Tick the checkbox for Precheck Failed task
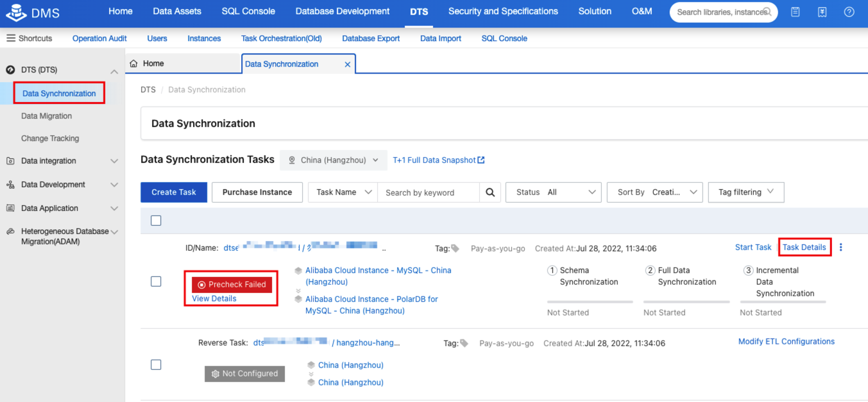Image resolution: width=868 pixels, height=402 pixels. tap(156, 281)
